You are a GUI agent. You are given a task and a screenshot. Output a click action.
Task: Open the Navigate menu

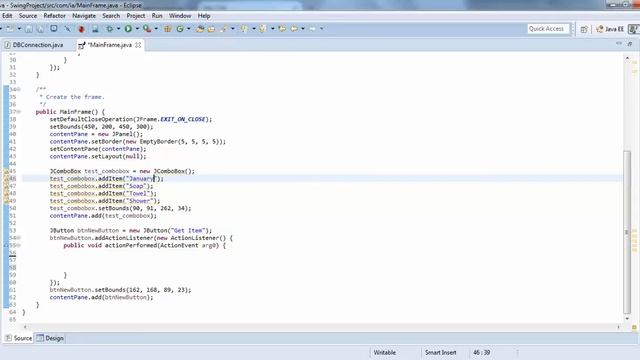point(84,16)
